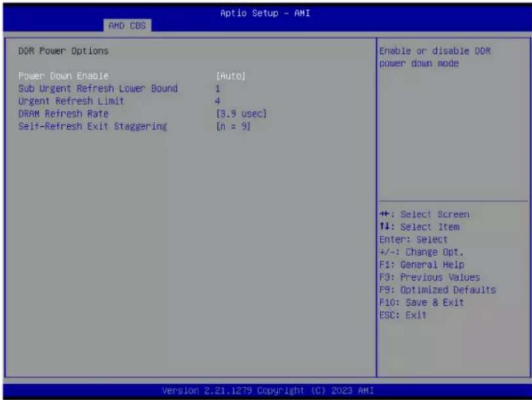Screen dimensions: 532x400
Task: Click the DDR power down mode help text
Action: [435, 57]
